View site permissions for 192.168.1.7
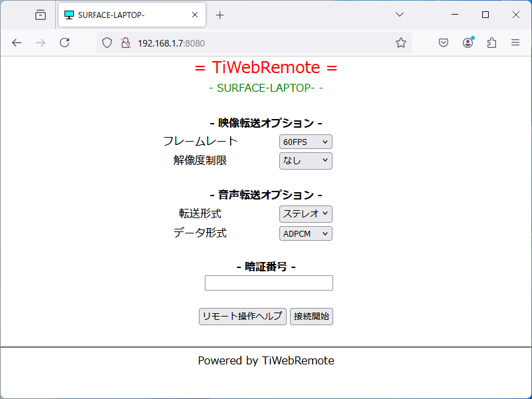 click(124, 43)
